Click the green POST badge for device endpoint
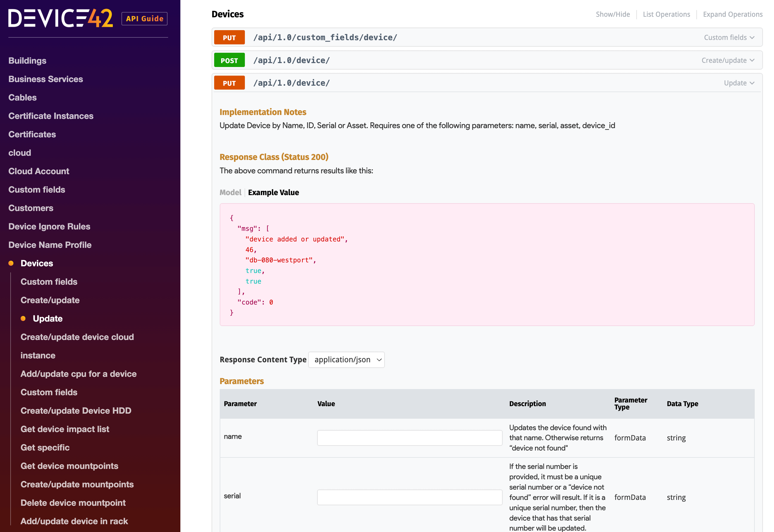Screen dimensions: 774x532 point(229,60)
